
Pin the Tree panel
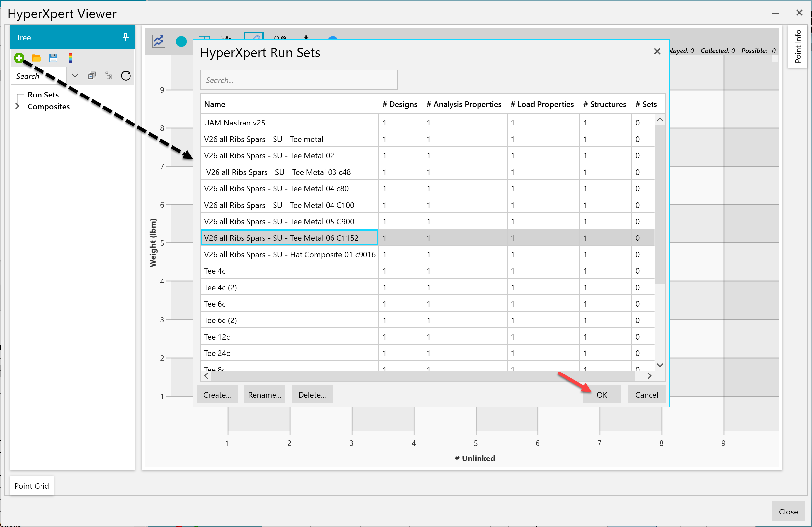[125, 37]
